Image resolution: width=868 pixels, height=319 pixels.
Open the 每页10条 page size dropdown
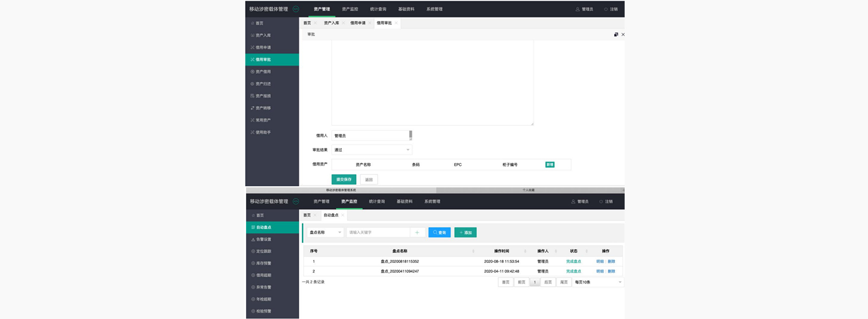pyautogui.click(x=598, y=282)
